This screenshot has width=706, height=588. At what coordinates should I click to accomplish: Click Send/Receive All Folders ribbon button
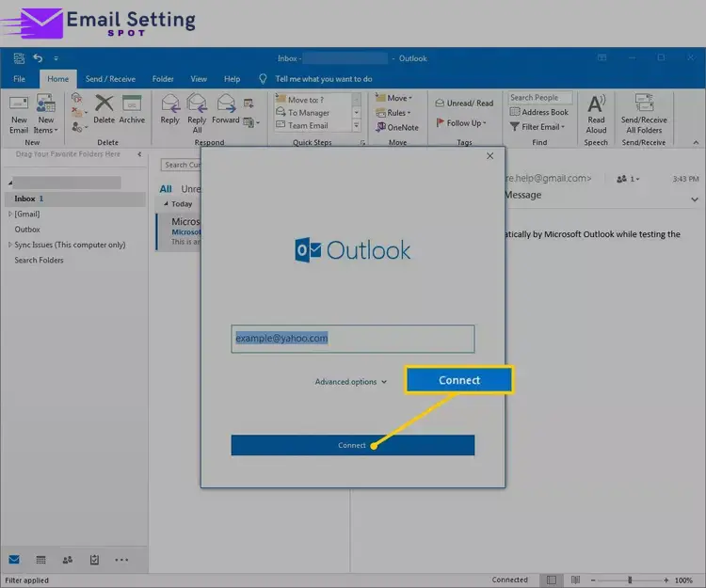pos(644,114)
